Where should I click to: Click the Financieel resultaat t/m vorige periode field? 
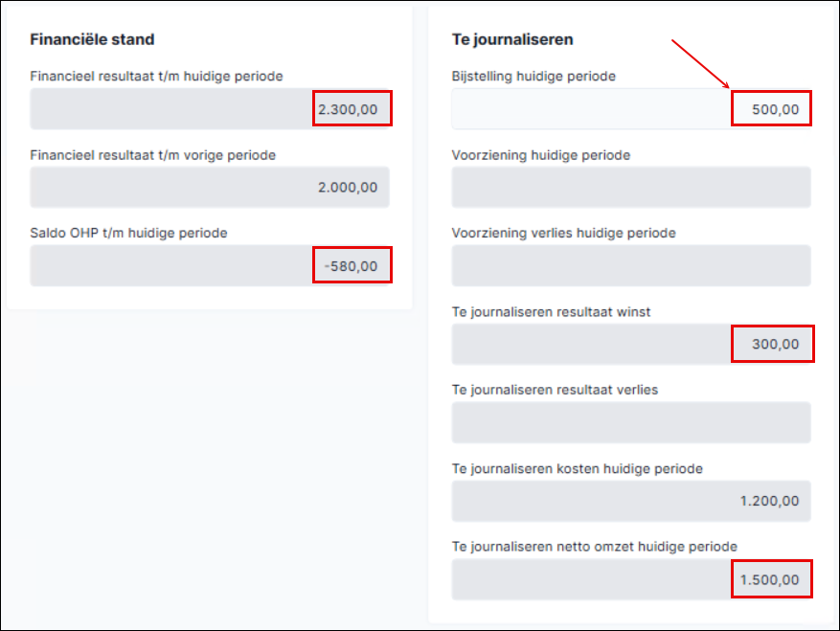click(210, 188)
